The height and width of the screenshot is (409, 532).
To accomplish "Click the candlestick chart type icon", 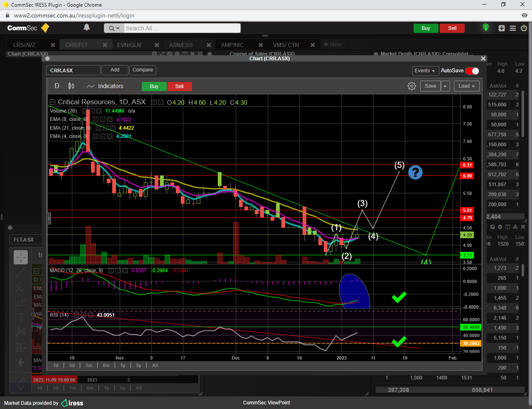I will click(71, 86).
